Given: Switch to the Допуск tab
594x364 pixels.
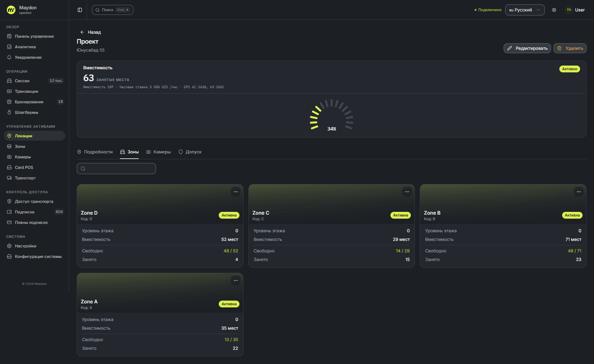Looking at the screenshot, I should point(190,152).
